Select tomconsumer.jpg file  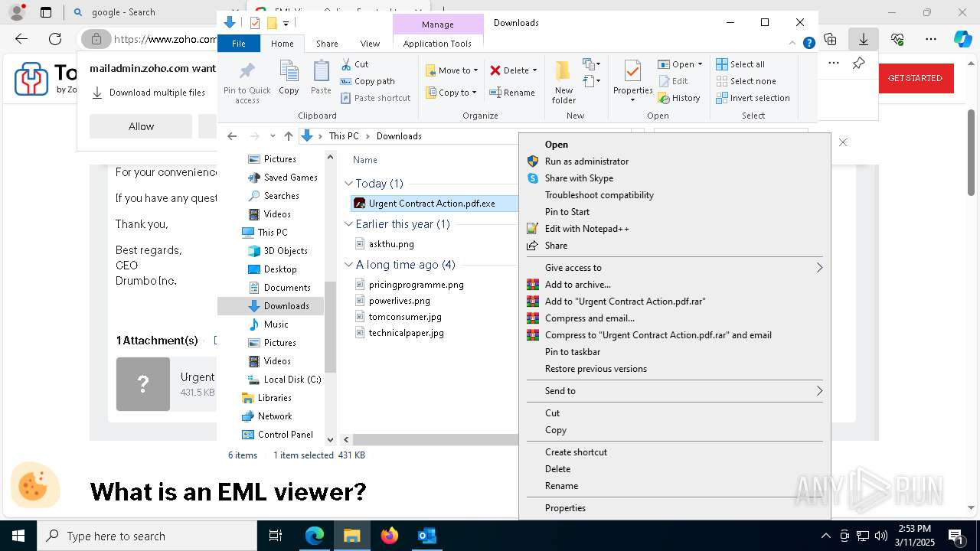pyautogui.click(x=405, y=317)
